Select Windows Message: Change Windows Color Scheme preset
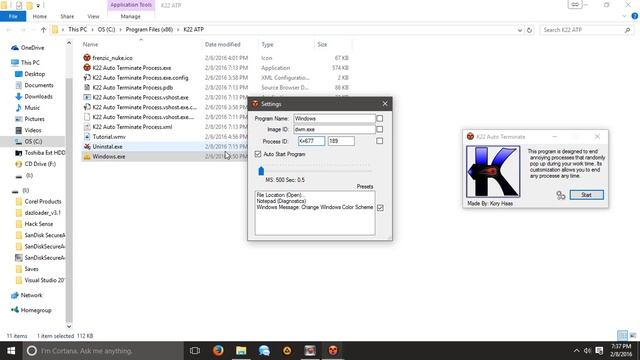 (x=315, y=207)
